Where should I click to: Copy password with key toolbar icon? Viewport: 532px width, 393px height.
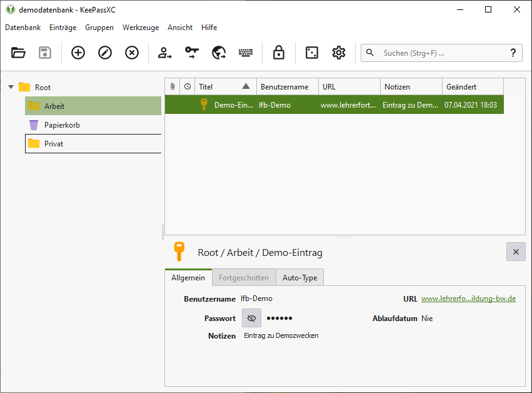[x=192, y=53]
